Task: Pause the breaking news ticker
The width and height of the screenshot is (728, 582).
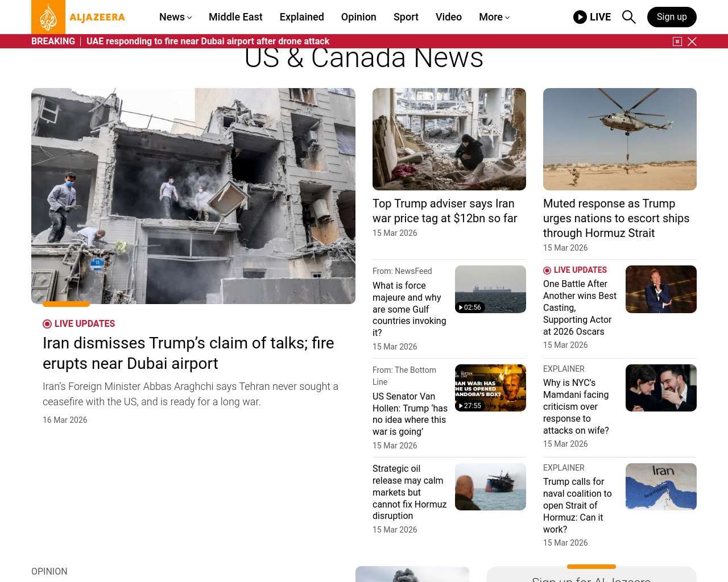Action: [x=677, y=41]
